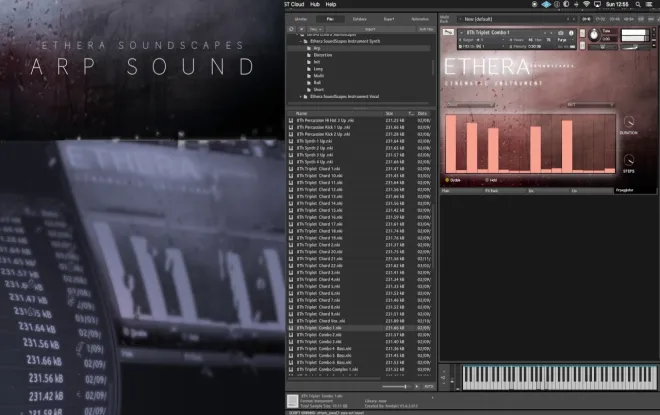This screenshot has height=415, width=660.
Task: Click the info icon in instrument header
Action: tap(571, 32)
